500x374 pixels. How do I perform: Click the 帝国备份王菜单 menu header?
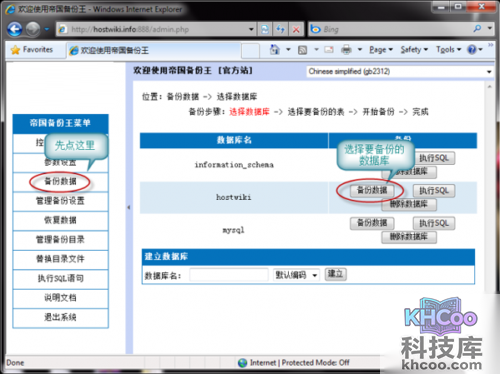click(60, 123)
